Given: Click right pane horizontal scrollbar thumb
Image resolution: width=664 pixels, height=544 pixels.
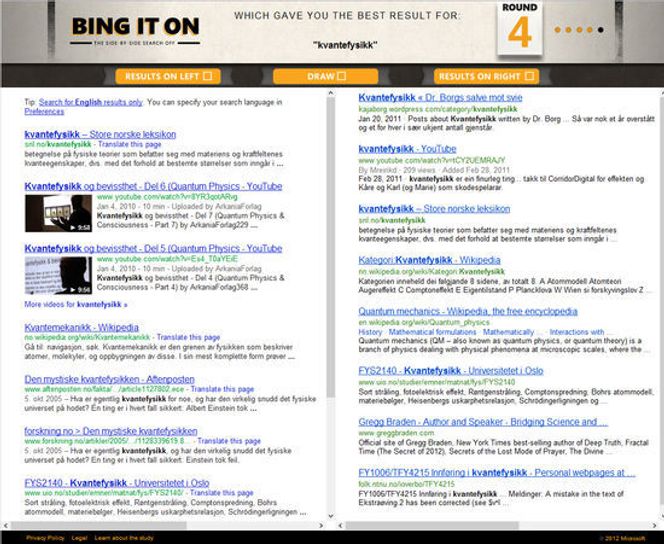Looking at the screenshot, I should 432,525.
